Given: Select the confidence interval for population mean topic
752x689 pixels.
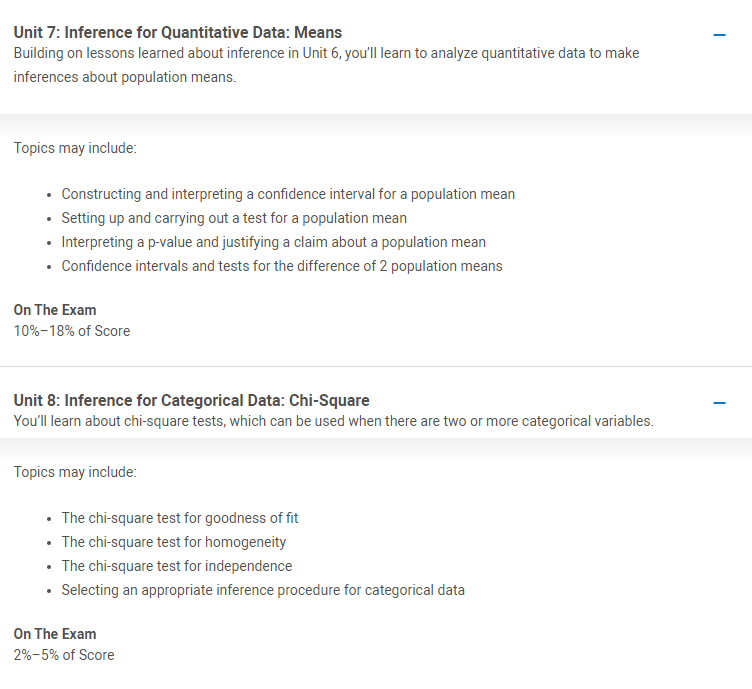Looking at the screenshot, I should (288, 194).
